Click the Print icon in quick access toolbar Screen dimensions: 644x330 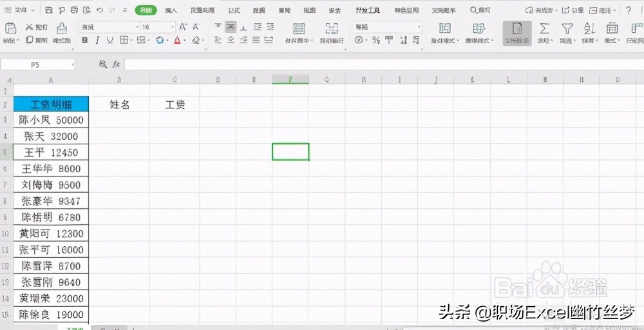(x=74, y=10)
